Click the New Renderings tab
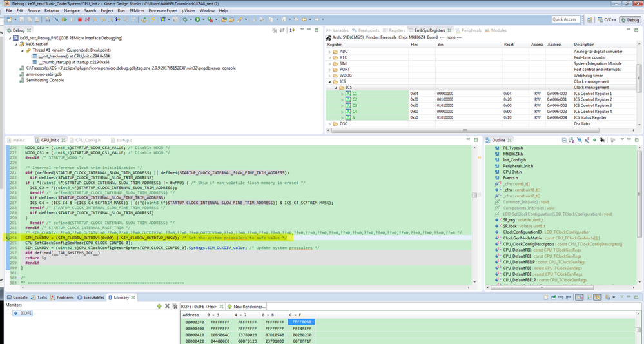The image size is (644, 344). tap(248, 306)
